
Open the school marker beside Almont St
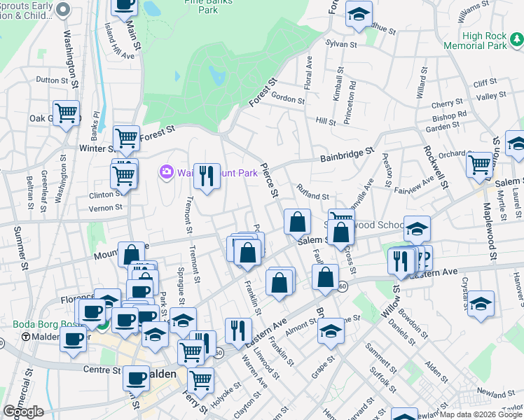(331, 332)
